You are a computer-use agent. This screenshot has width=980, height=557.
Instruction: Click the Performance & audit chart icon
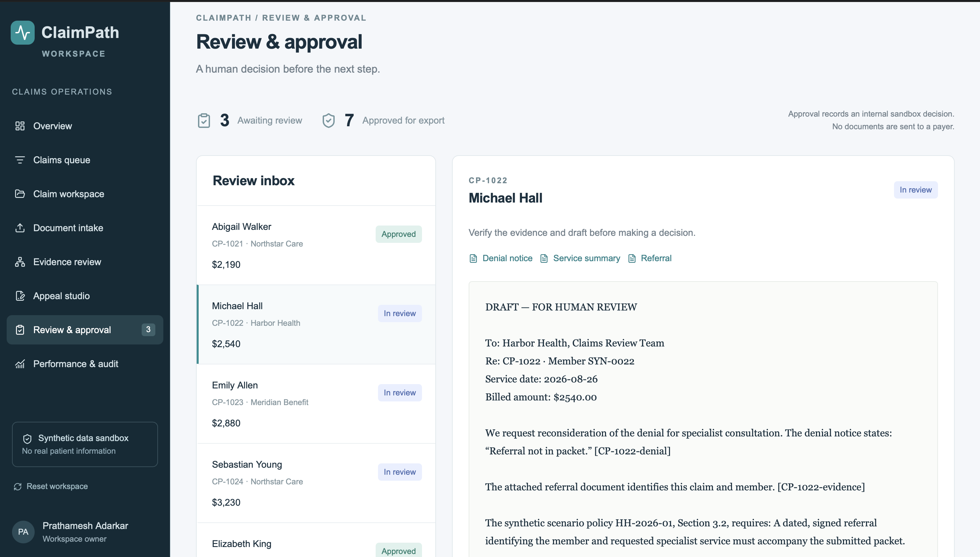click(20, 364)
